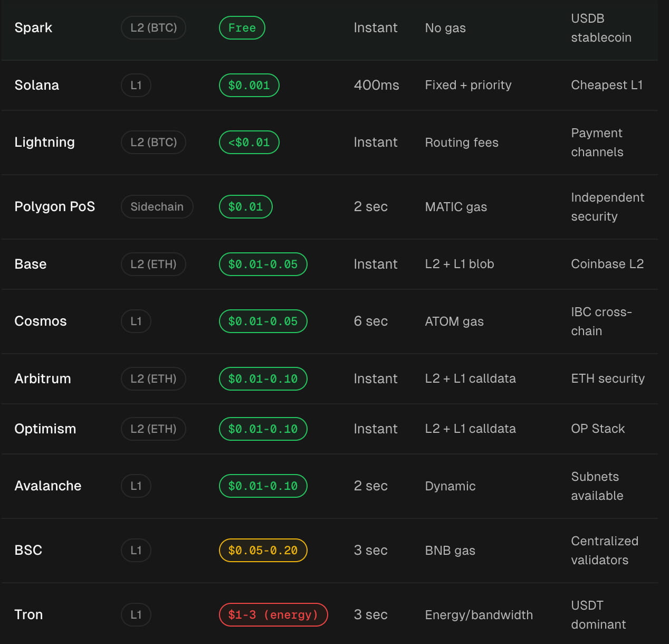Select the Routing fees cell
Viewport: 669px width, 644px height.
point(462,143)
